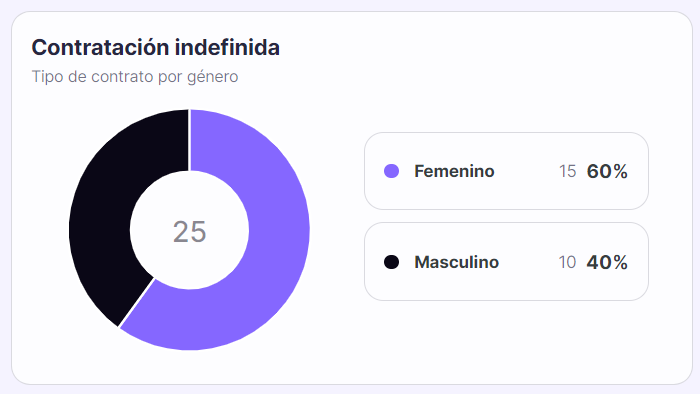Click the divider between donut segments at top
700x394 pixels.
189,140
